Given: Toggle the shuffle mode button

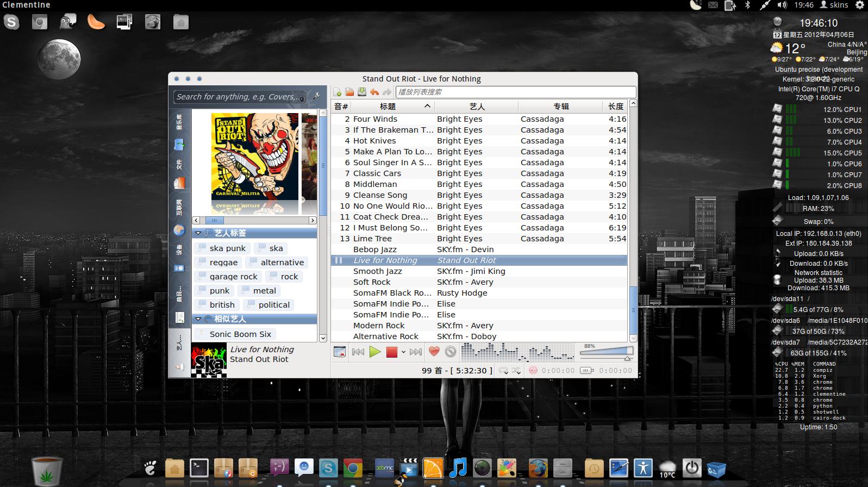Looking at the screenshot, I should pyautogui.click(x=516, y=370).
